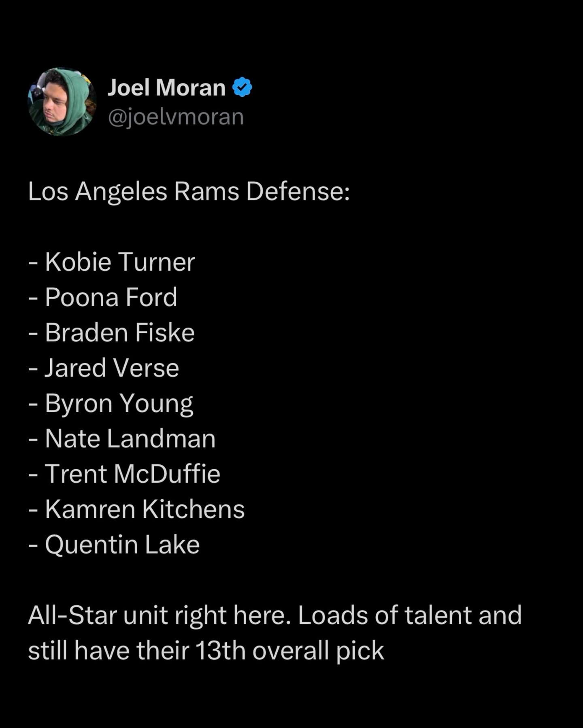Click the "Rams Defense:" heading text
This screenshot has width=583, height=728.
tap(262, 191)
